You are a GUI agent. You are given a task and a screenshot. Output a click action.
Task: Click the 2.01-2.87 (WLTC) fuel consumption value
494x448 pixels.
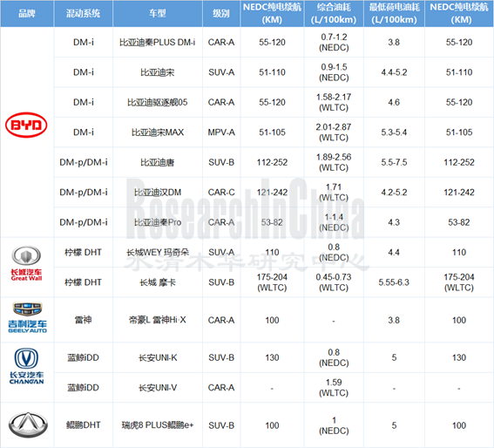point(334,132)
